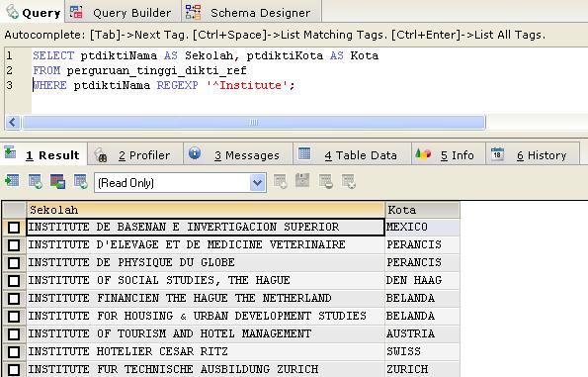Select cell INSTITUTE FINANCIEN THE HAGUE THE NETHERLAND
The width and height of the screenshot is (588, 377).
pos(206,299)
